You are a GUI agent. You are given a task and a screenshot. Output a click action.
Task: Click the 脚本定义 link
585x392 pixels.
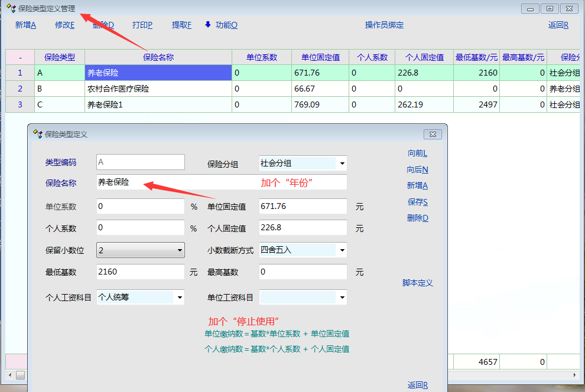coord(417,283)
